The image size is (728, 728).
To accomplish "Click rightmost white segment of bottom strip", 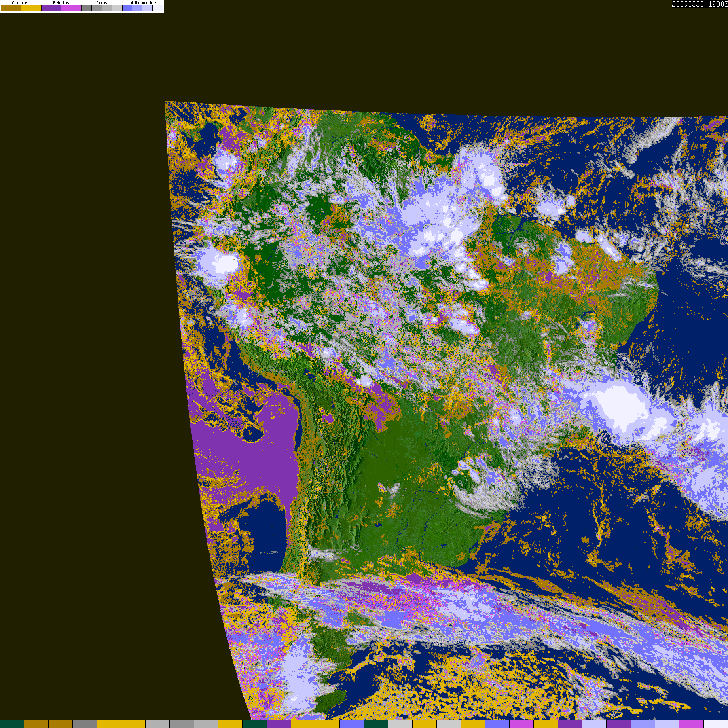I will [x=716, y=724].
